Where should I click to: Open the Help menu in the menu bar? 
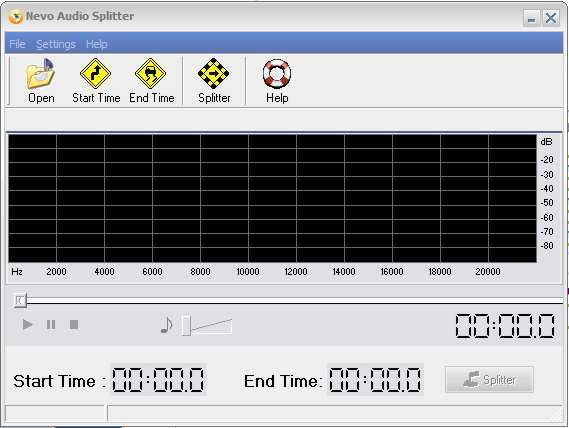pos(97,44)
